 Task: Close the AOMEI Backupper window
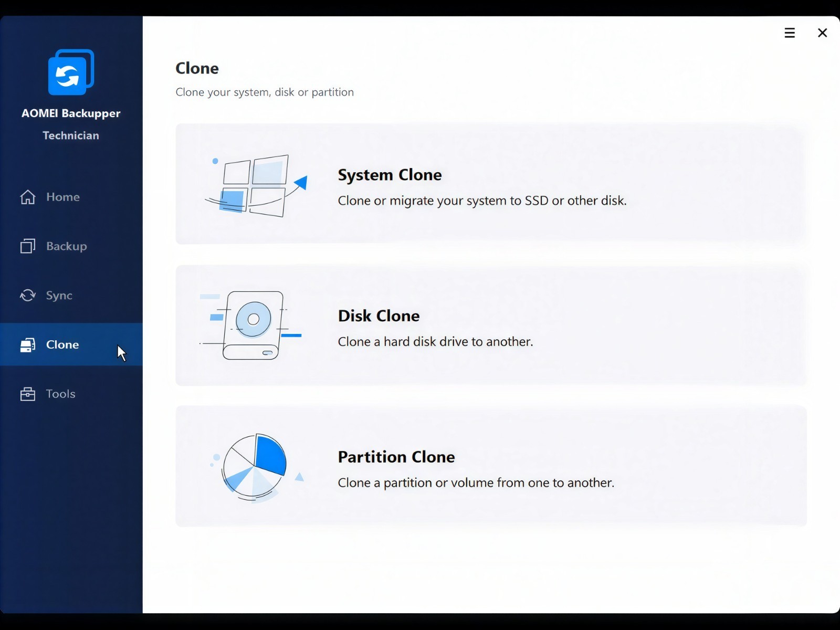point(823,33)
